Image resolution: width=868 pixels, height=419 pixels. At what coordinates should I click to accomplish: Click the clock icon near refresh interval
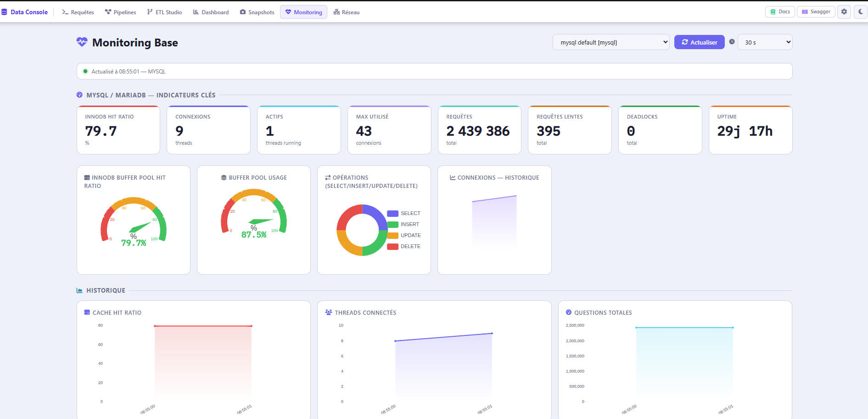click(x=732, y=42)
